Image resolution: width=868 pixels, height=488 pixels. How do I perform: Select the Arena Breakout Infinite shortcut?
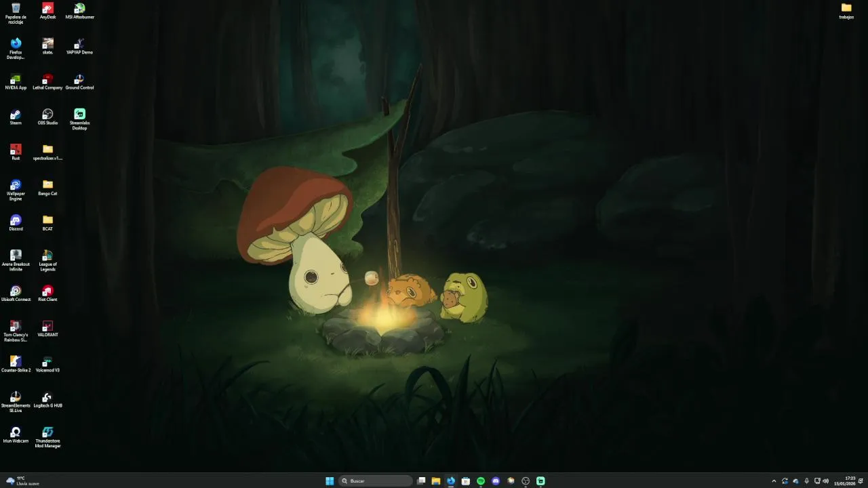point(16,260)
